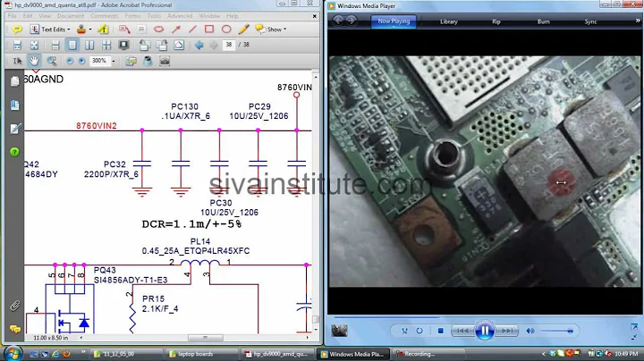This screenshot has height=361, width=644.
Task: Click the zoom in round button
Action: tap(81, 61)
